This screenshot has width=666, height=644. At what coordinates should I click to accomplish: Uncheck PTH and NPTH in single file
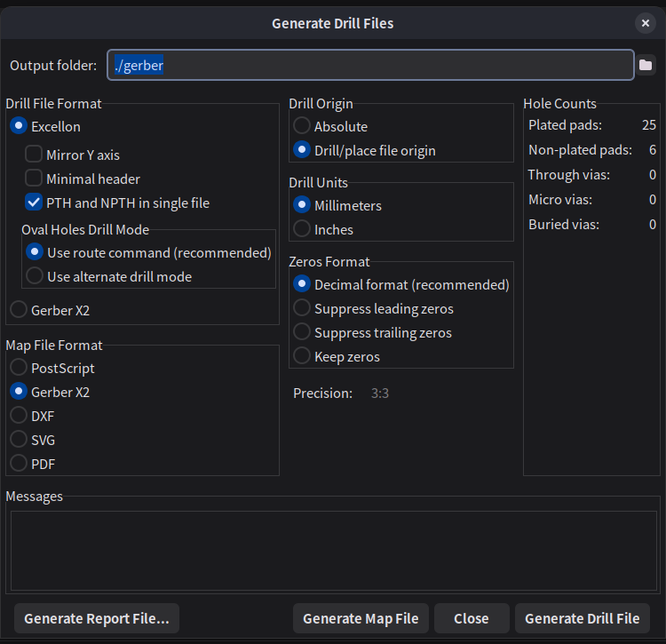[34, 203]
